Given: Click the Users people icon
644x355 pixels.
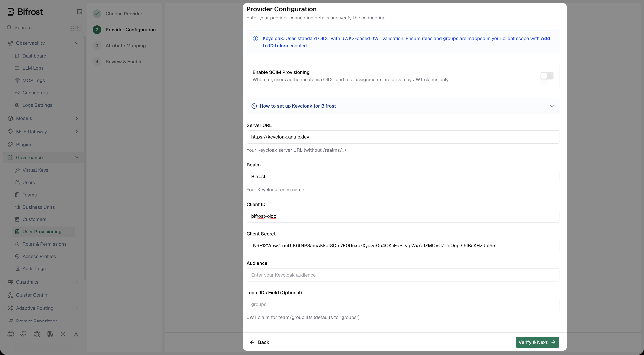Looking at the screenshot, I should [x=17, y=182].
